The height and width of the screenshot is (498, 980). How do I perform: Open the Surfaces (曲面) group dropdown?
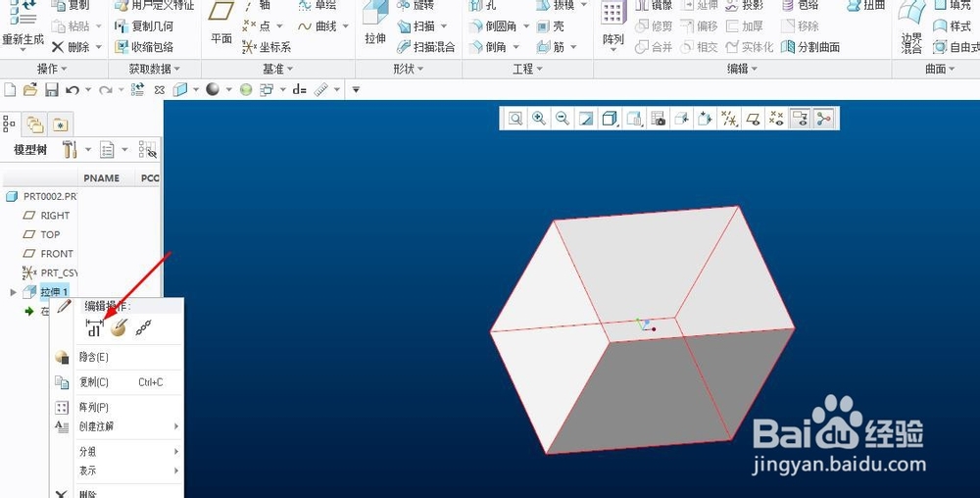coord(940,69)
